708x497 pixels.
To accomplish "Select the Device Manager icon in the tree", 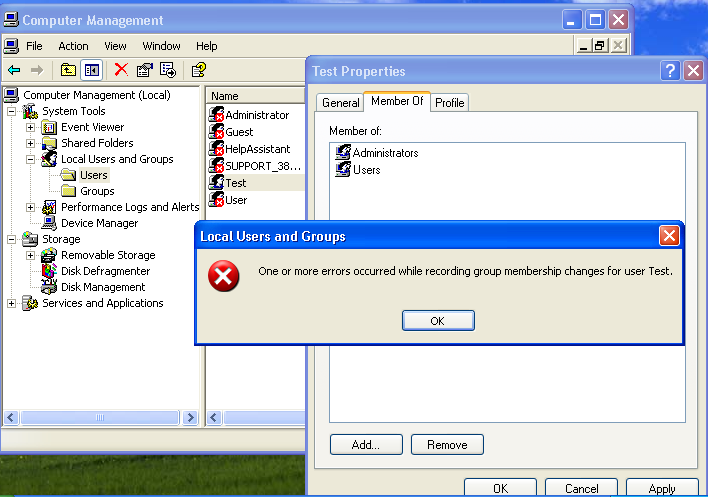I will (49, 223).
